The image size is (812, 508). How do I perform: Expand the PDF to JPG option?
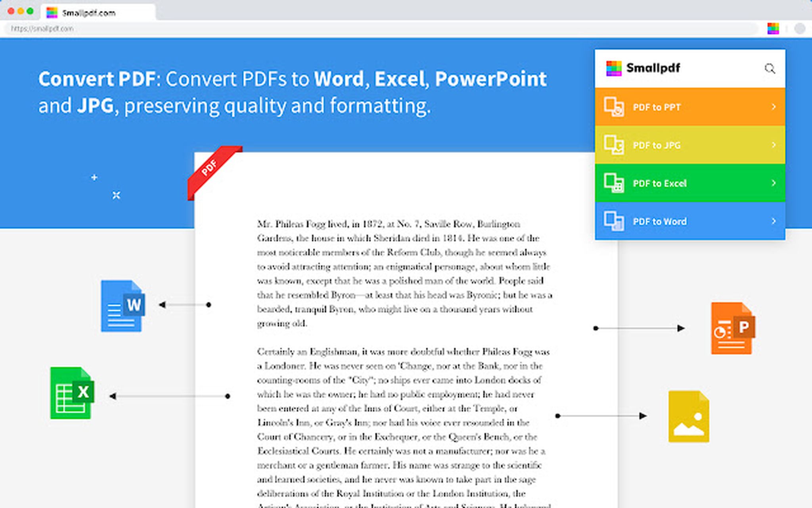[773, 145]
